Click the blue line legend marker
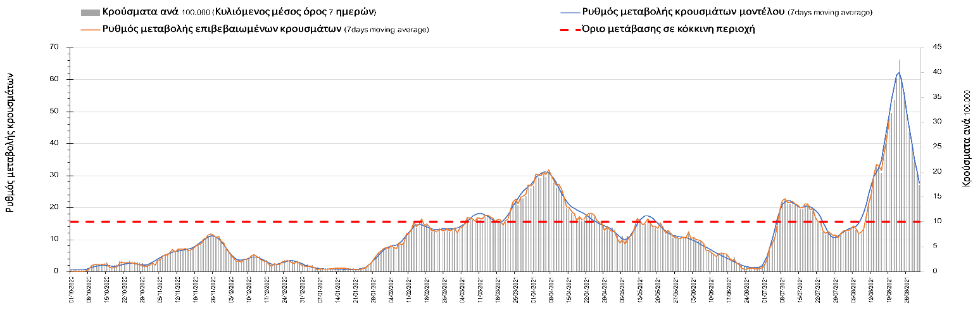The image size is (980, 324). click(569, 12)
